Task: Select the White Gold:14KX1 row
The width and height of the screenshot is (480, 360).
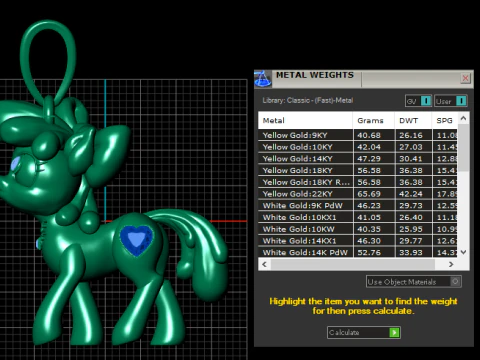Action: pyautogui.click(x=358, y=241)
